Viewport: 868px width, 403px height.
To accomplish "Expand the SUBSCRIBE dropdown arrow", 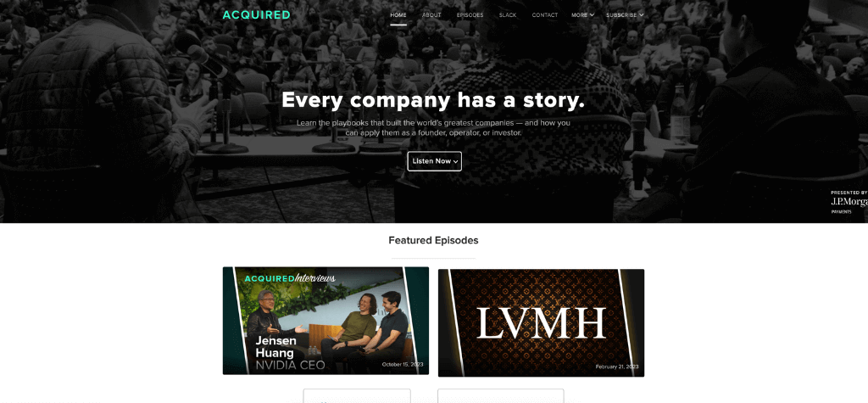I will point(642,15).
